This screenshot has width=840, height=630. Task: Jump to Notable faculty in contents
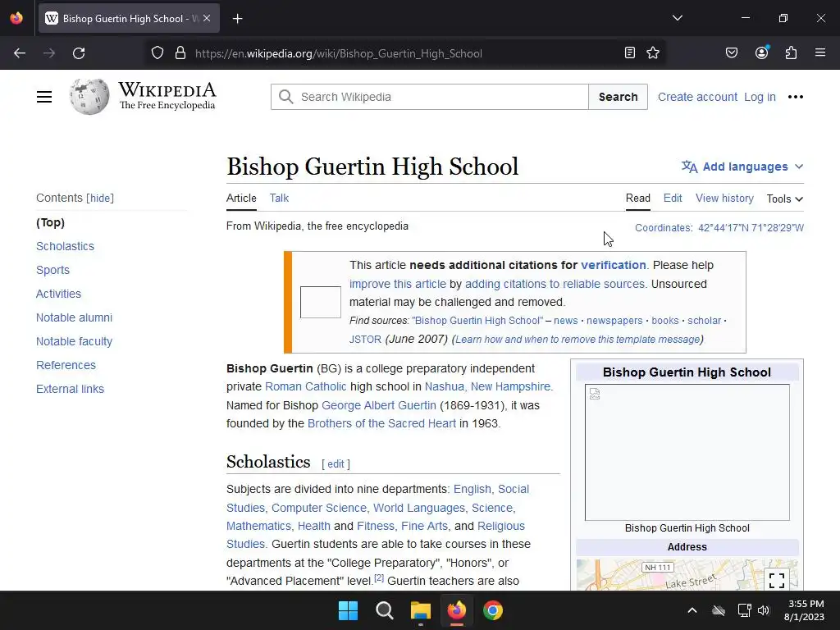74,341
